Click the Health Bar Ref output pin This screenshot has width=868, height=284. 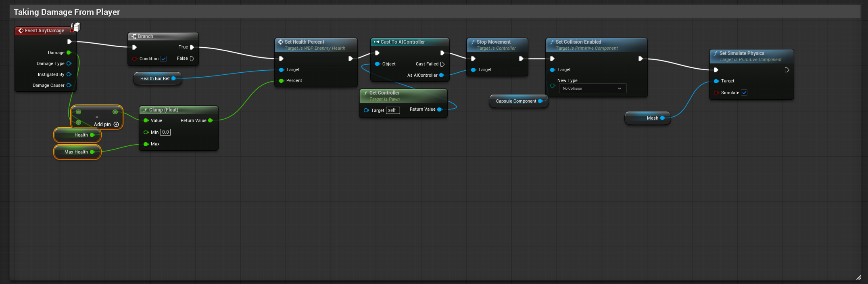click(174, 78)
